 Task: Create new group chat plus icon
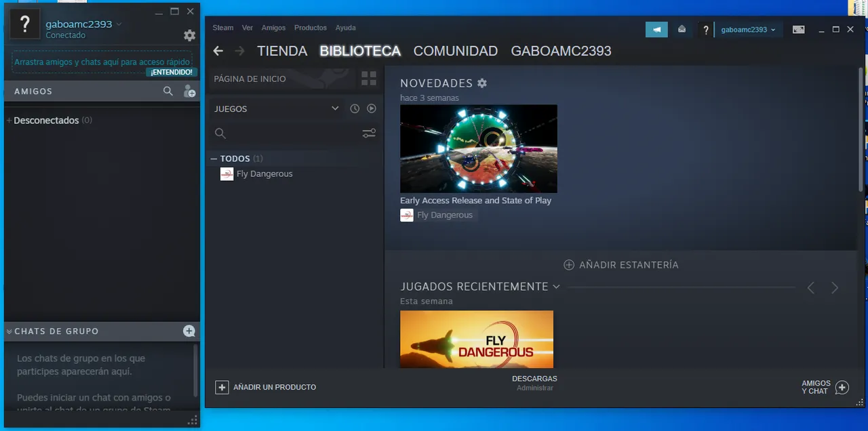click(189, 331)
